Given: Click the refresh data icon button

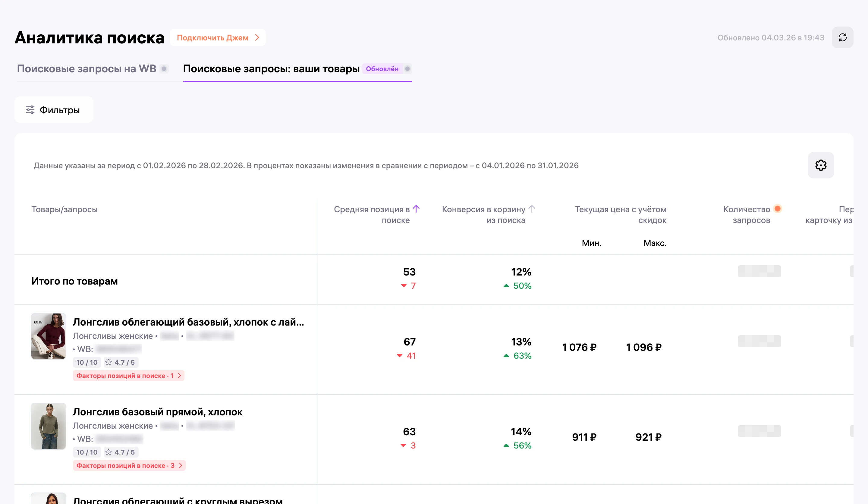Looking at the screenshot, I should pyautogui.click(x=842, y=38).
